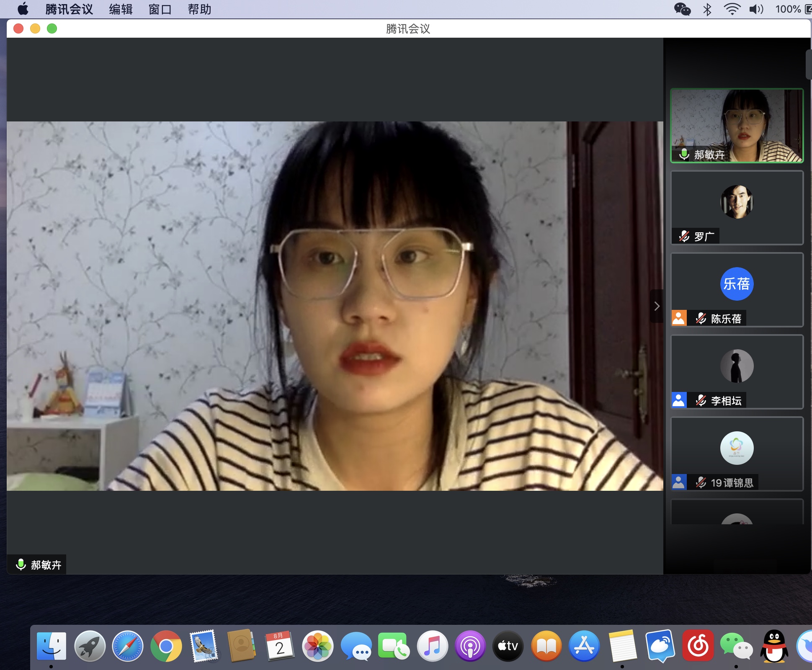Open App Store from the Dock
The width and height of the screenshot is (812, 670).
click(584, 646)
